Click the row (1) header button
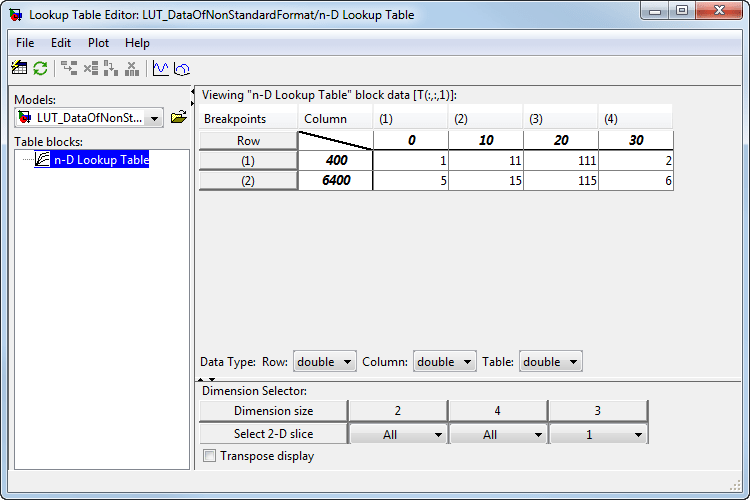This screenshot has height=500, width=750. coord(248,161)
